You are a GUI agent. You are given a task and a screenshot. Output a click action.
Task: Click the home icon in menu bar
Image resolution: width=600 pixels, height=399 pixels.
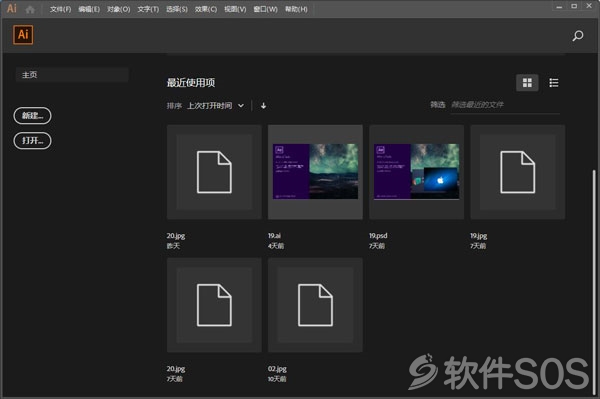point(30,9)
